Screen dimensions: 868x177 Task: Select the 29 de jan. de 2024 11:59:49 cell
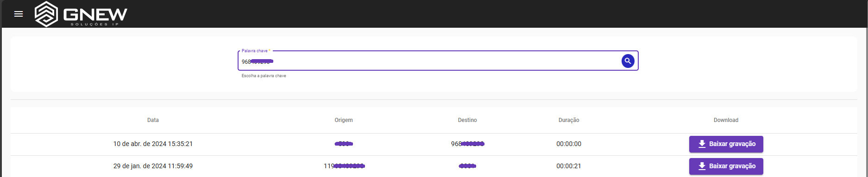click(153, 166)
